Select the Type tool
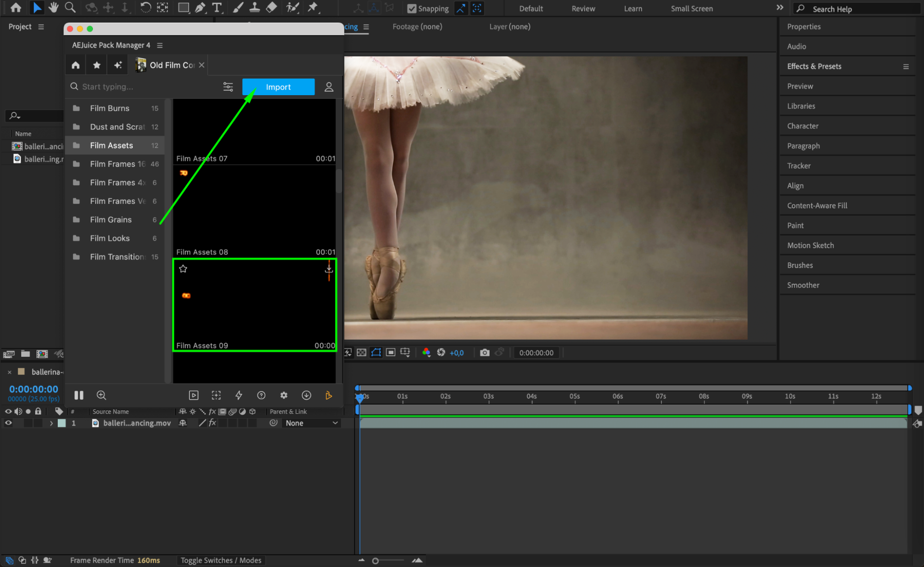924x567 pixels. (x=216, y=7)
